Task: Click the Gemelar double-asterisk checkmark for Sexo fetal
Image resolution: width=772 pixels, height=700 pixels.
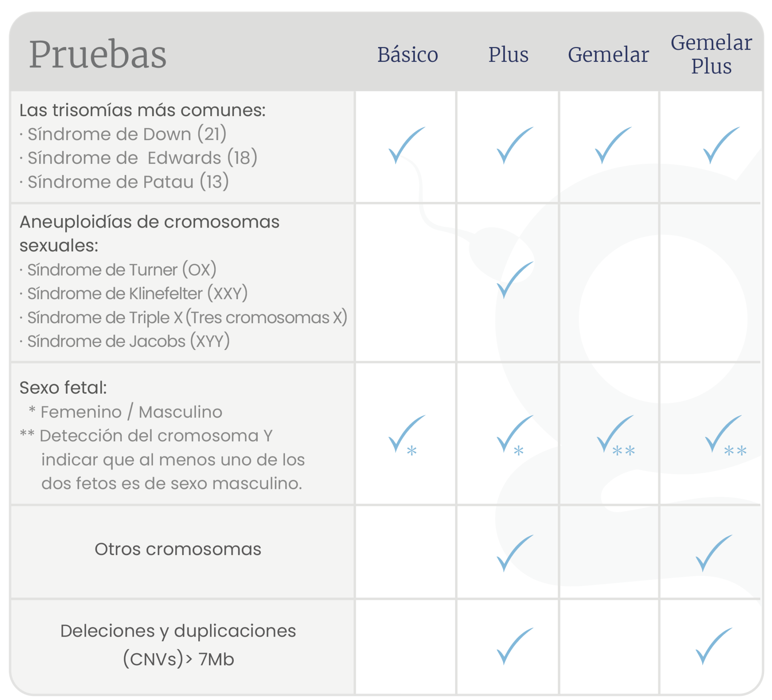Action: pos(614,434)
